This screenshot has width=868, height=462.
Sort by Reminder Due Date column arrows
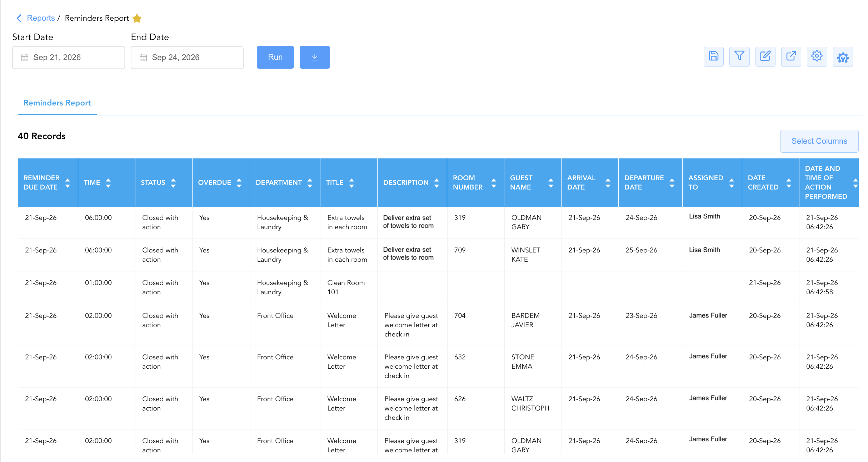pos(68,183)
